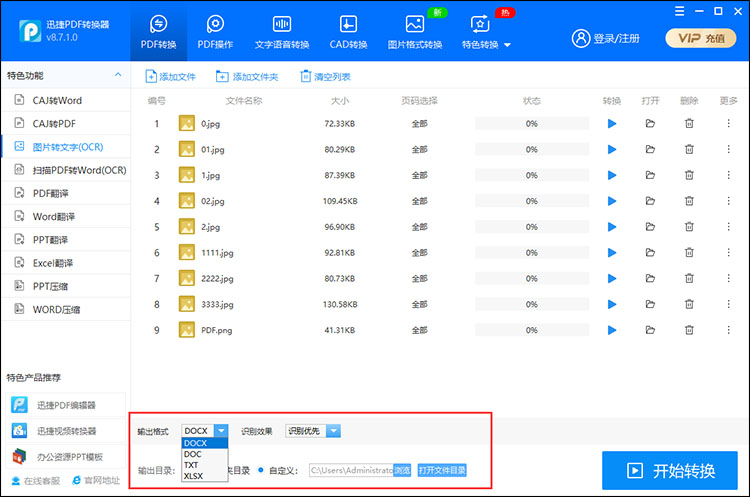Open folder for 02.jpg row
The height and width of the screenshot is (497, 750).
(650, 201)
